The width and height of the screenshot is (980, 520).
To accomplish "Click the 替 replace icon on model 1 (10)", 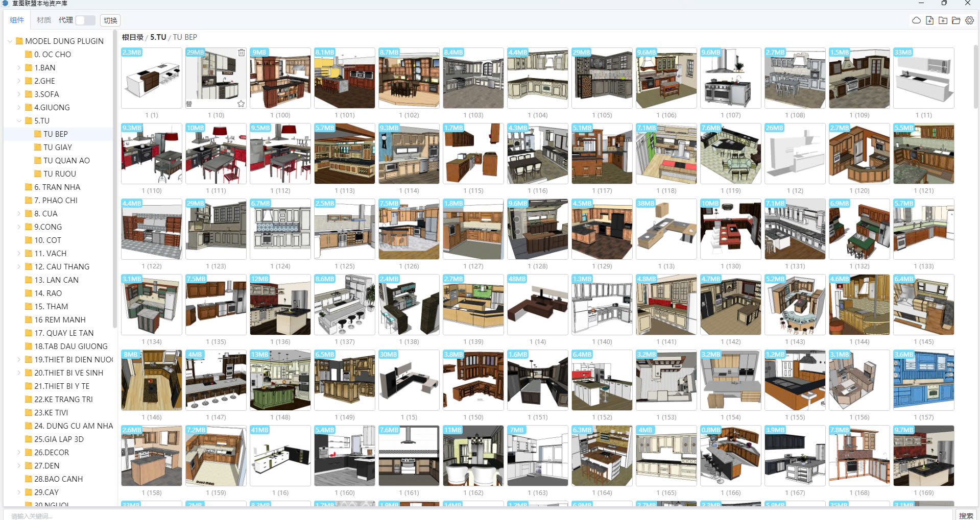I will tap(189, 104).
